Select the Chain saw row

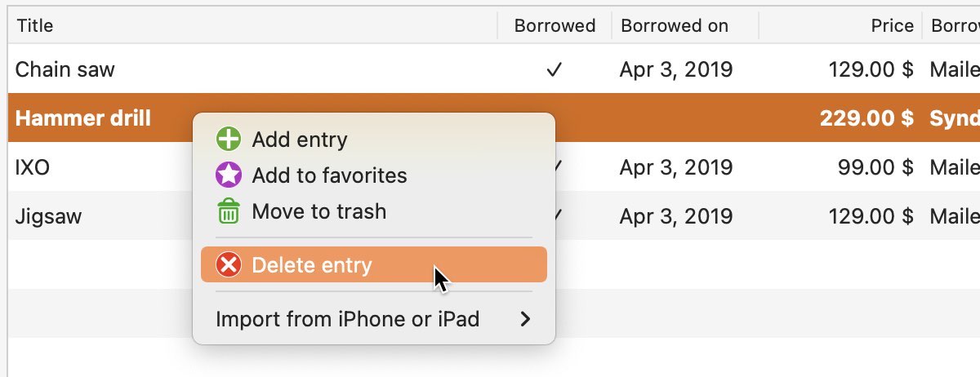point(65,69)
